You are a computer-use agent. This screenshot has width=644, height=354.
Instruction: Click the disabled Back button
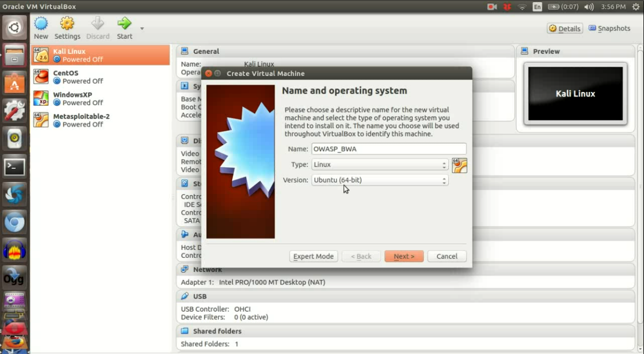pyautogui.click(x=361, y=256)
